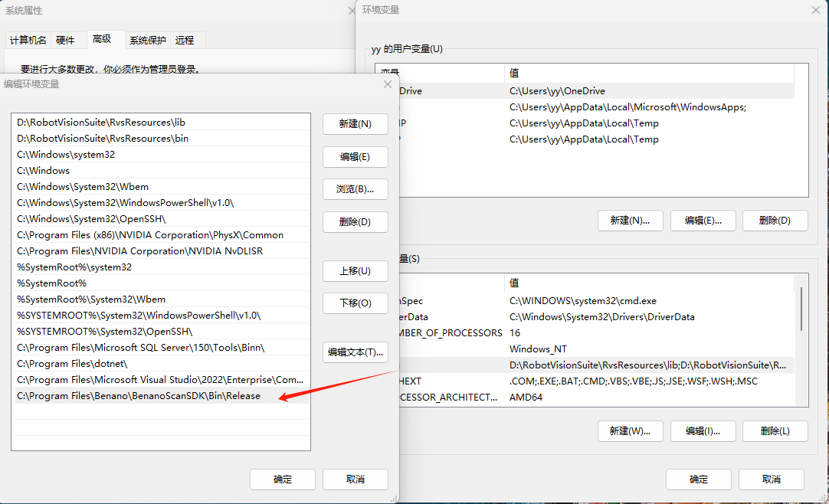Click the system variables list scrollbar
Image resolution: width=829 pixels, height=504 pixels.
pos(801,309)
